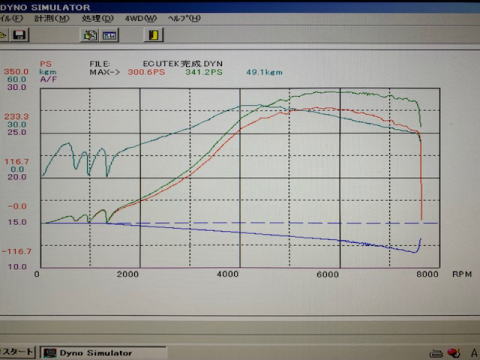Click the DYNO SIMULATOR title bar

240,7
